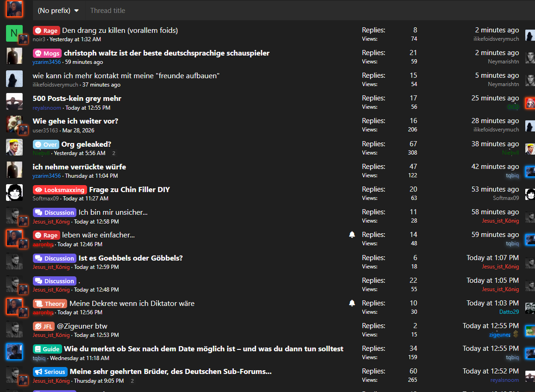This screenshot has width=535, height=392.
Task: Open the thread "500 Posts-kein grey mehr"
Action: (77, 98)
